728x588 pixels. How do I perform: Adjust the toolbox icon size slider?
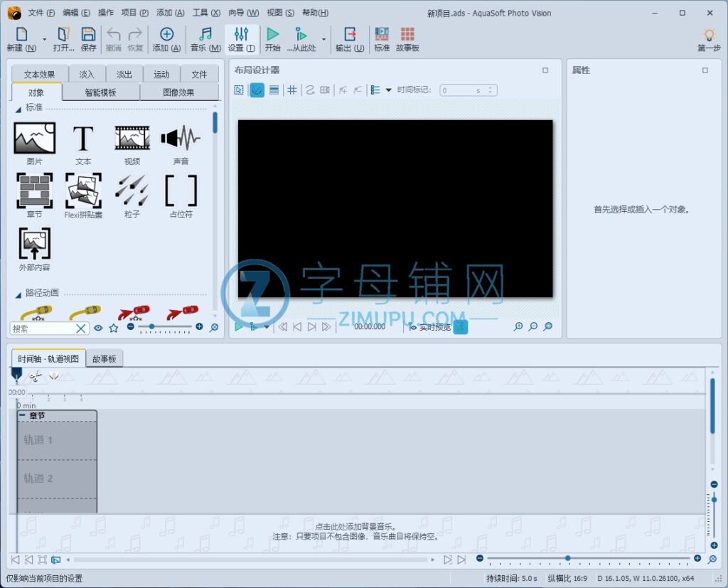click(165, 327)
